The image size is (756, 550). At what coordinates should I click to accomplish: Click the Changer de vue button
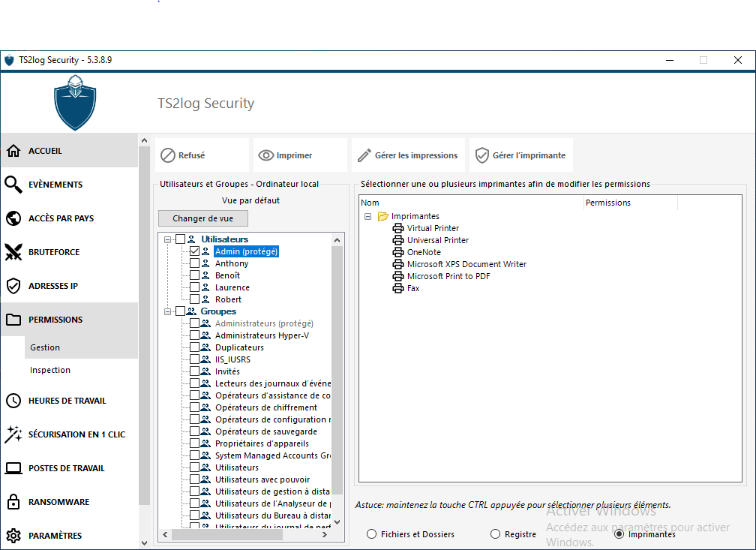(x=203, y=218)
